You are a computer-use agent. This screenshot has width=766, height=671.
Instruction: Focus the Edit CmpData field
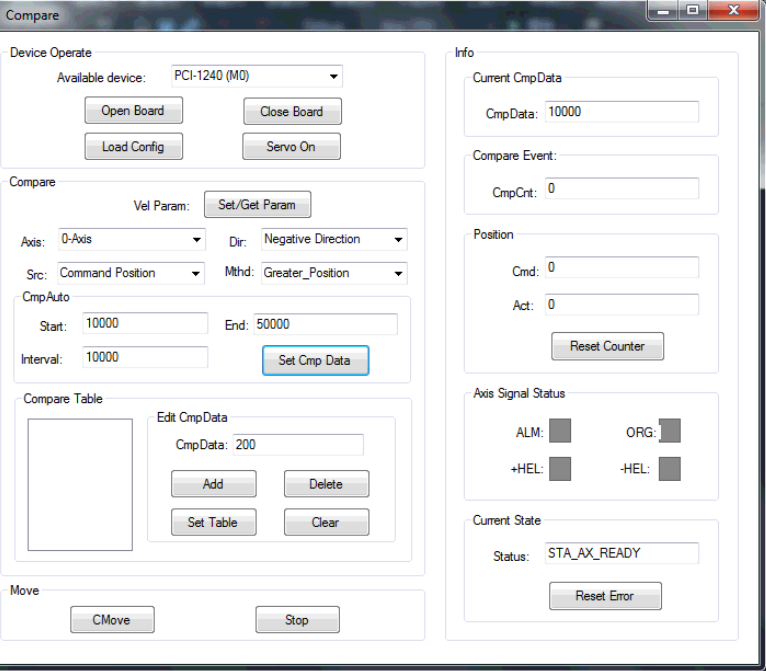coord(298,444)
